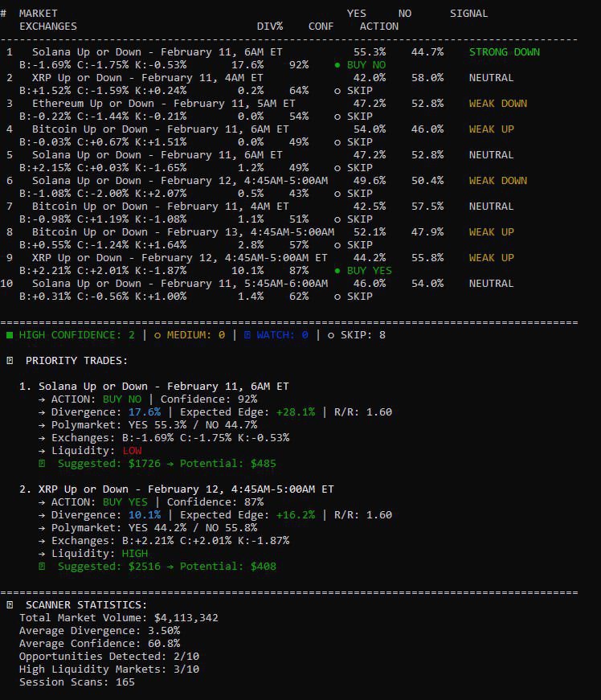The width and height of the screenshot is (601, 700).
Task: Click Potential: $485 text
Action: 228,464
